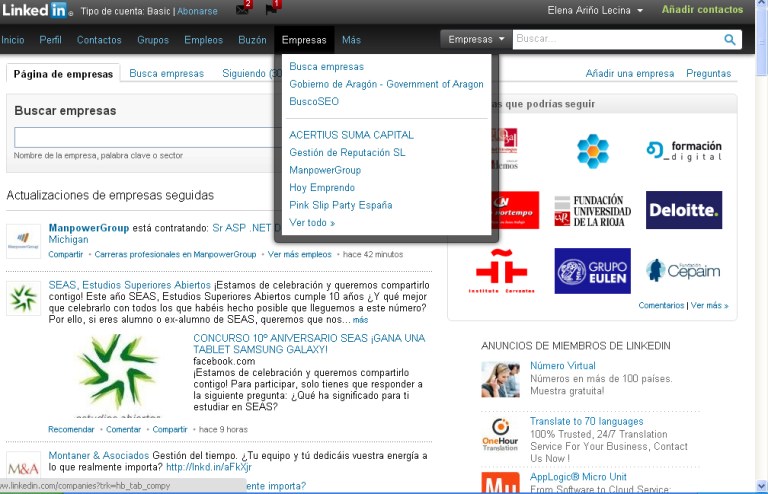Choose ACERTIUS SUMA CAPITAL in the dropdown
768x494 pixels.
click(351, 135)
